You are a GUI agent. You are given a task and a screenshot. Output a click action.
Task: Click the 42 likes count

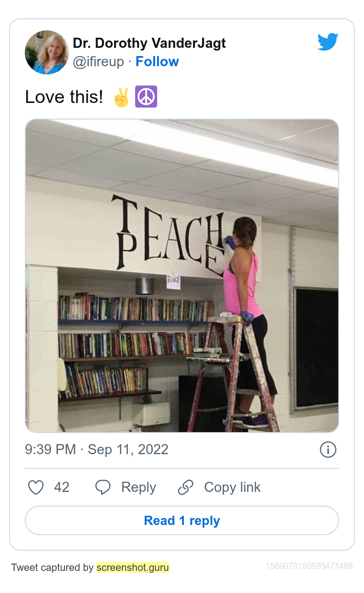click(x=62, y=487)
